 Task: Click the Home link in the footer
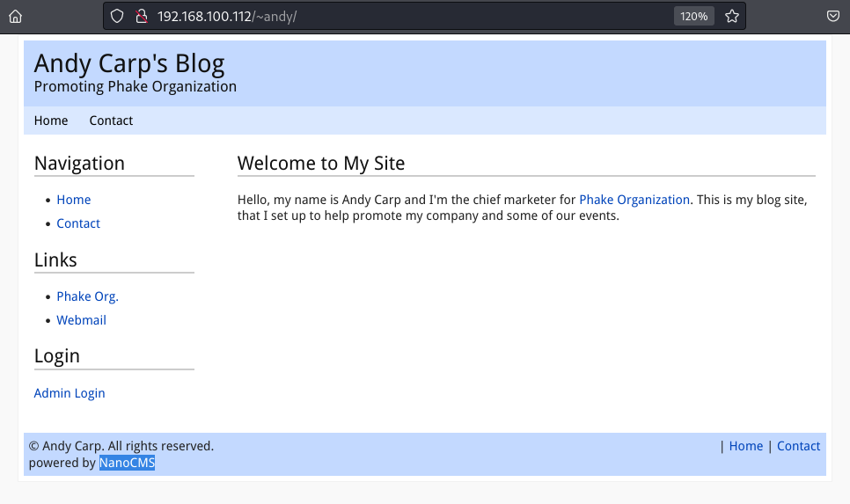(745, 446)
